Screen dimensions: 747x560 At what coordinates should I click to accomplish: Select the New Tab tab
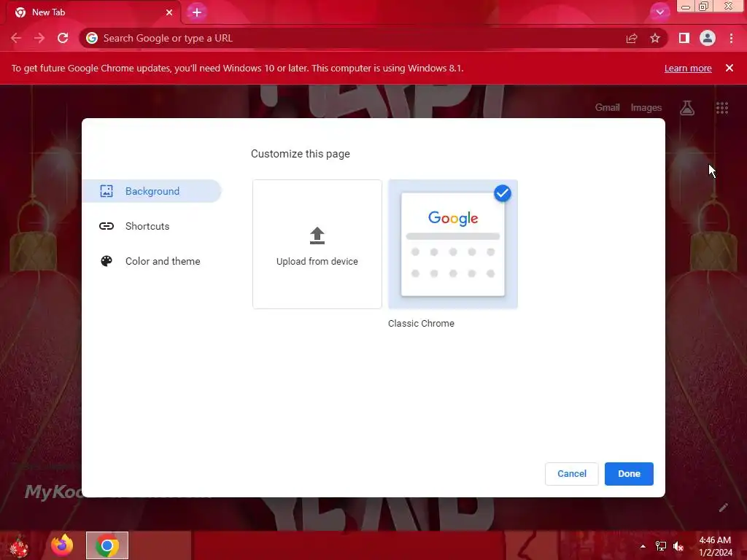(94, 12)
